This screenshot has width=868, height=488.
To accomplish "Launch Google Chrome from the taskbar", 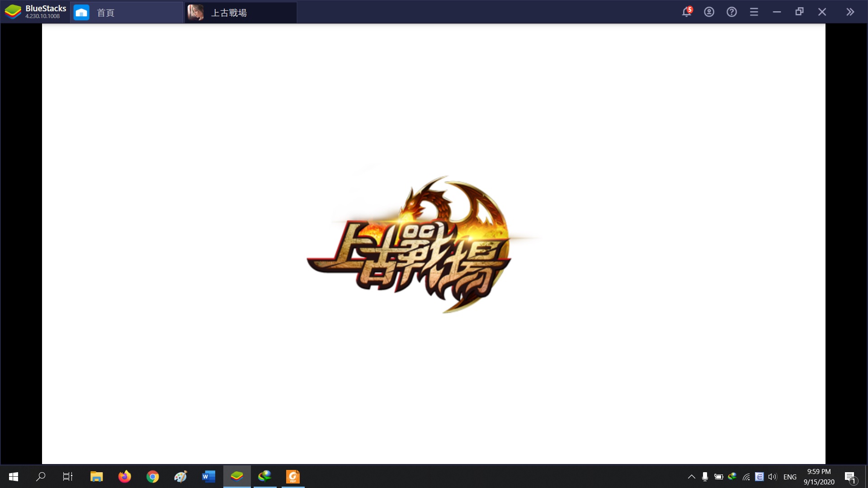I will pyautogui.click(x=152, y=476).
